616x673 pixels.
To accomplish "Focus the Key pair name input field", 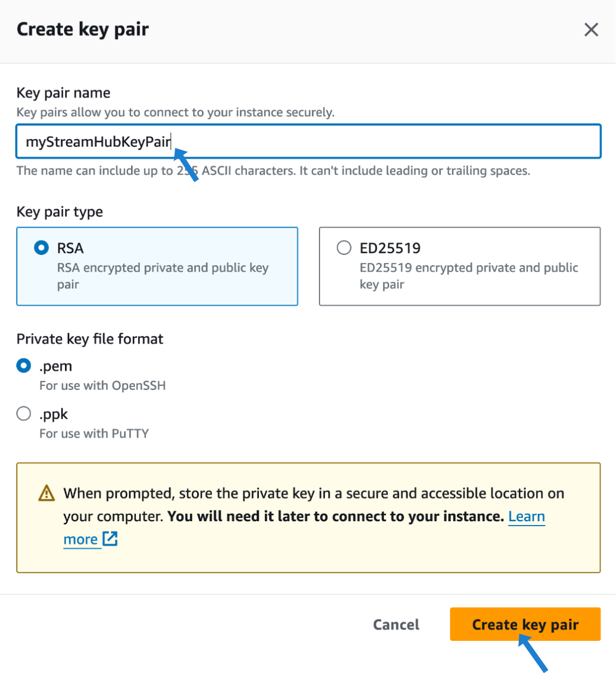I will [x=309, y=141].
